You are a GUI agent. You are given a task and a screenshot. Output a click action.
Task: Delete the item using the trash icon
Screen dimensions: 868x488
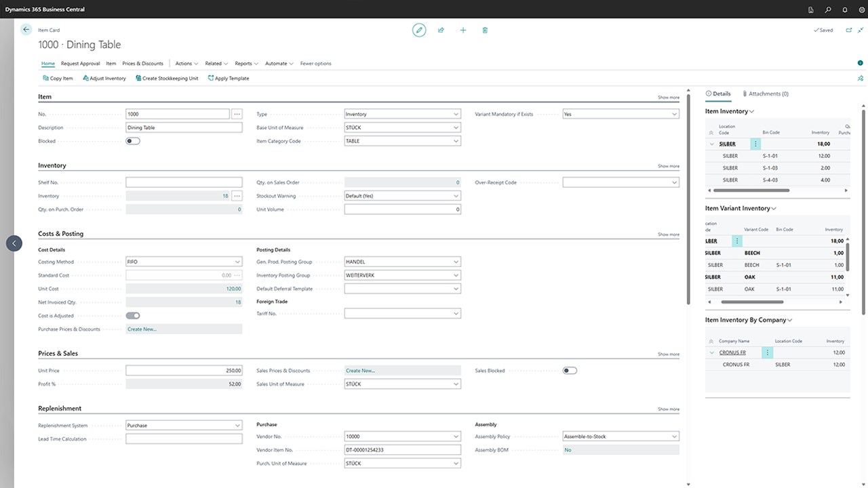pos(484,30)
